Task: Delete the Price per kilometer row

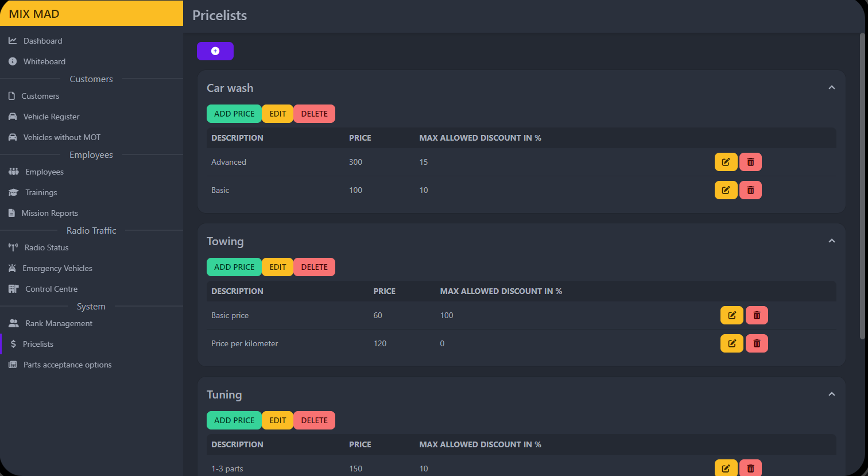Action: pos(757,343)
